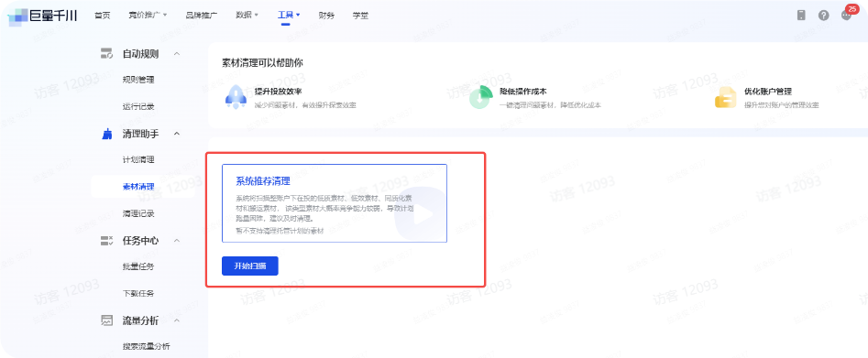Open the mobile device icon in header
This screenshot has width=868, height=358.
801,16
